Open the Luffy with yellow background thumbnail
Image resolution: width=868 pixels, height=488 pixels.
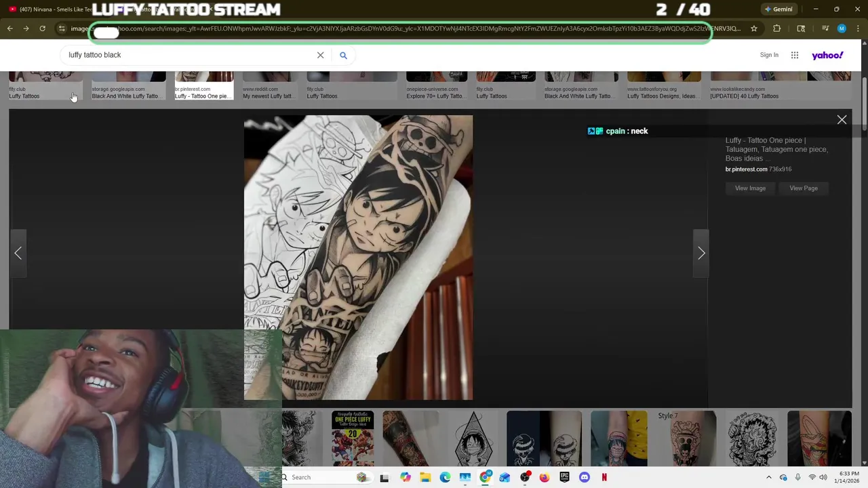[618, 439]
